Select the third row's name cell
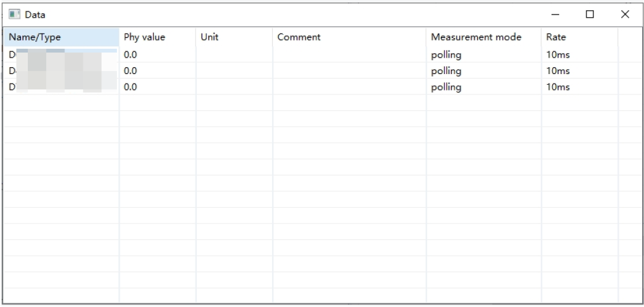The width and height of the screenshot is (644, 307). click(61, 87)
